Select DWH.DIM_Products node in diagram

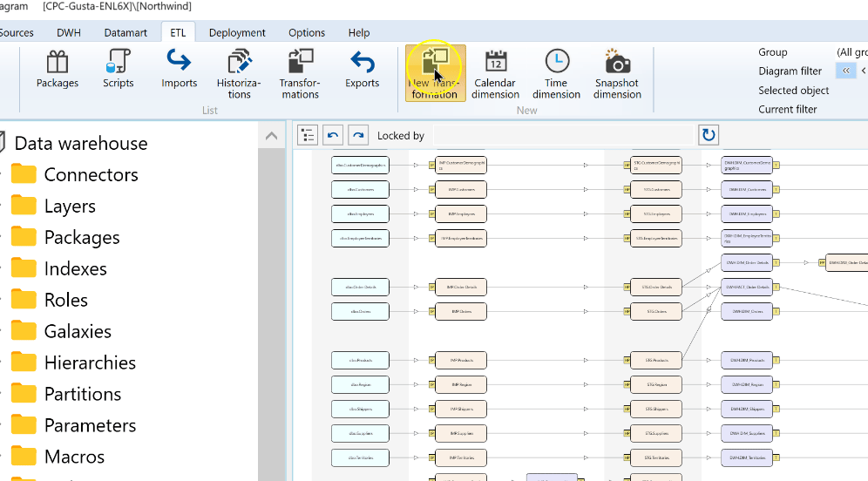click(x=747, y=360)
